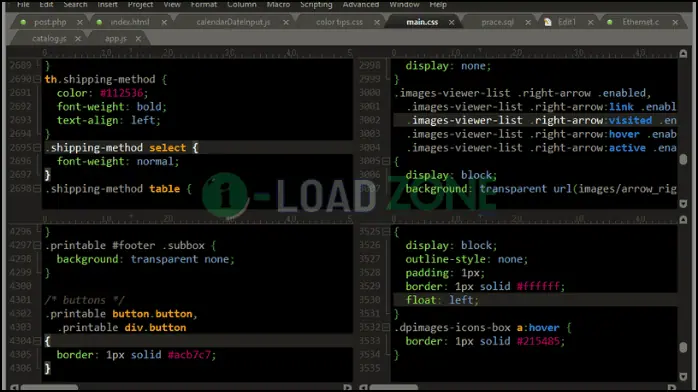Viewport: 698px width, 392px height.
Task: Collapse the code fold at line 2690
Action: [37, 79]
